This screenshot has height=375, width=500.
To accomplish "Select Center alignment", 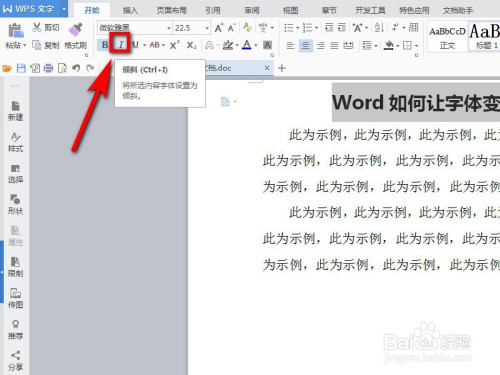I will tap(305, 45).
